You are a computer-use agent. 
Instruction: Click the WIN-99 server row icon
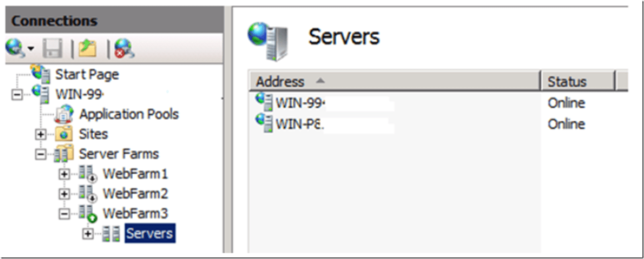264,102
